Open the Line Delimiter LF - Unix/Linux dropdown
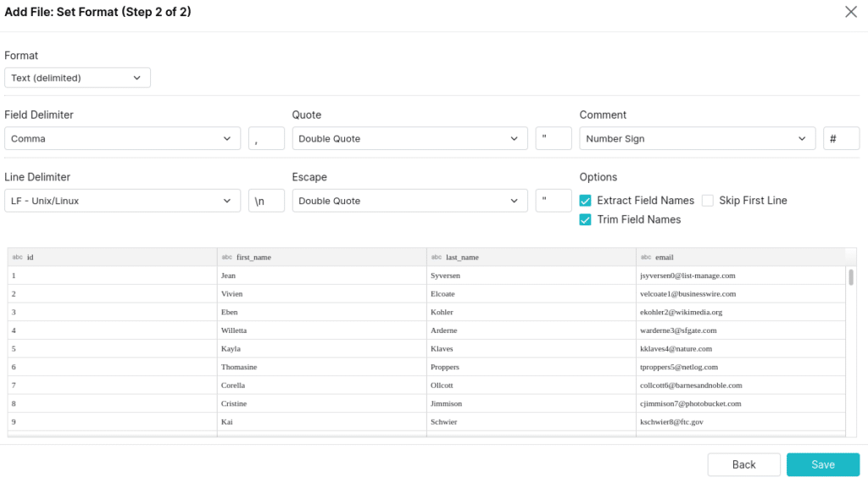Viewport: 868px width, 483px height. [122, 201]
